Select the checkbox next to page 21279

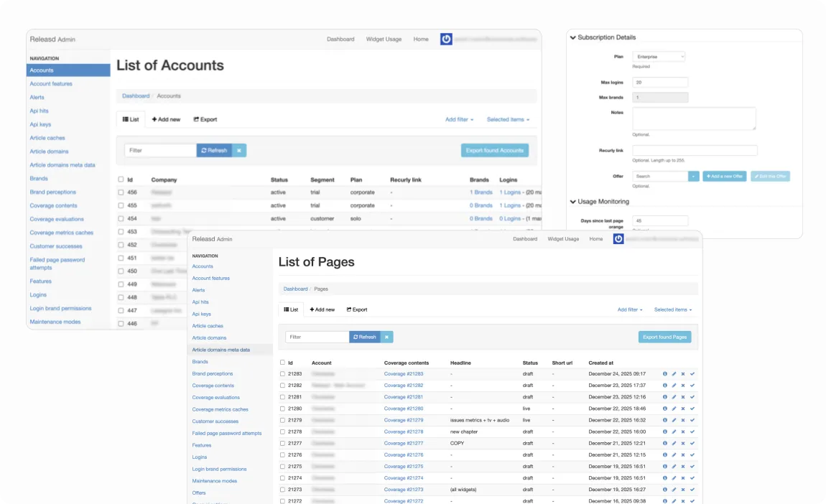(x=282, y=420)
